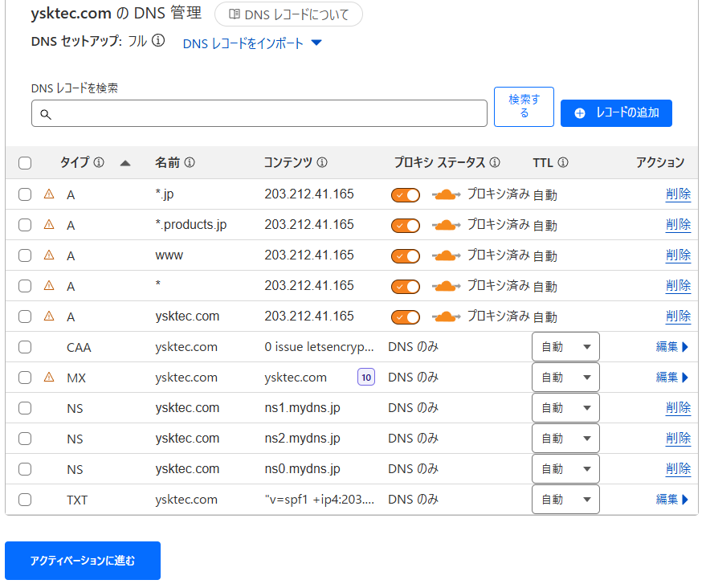Viewport: 706px width, 588px height.
Task: Click the info icon beside DNS セットアップ: フル
Action: (x=158, y=40)
